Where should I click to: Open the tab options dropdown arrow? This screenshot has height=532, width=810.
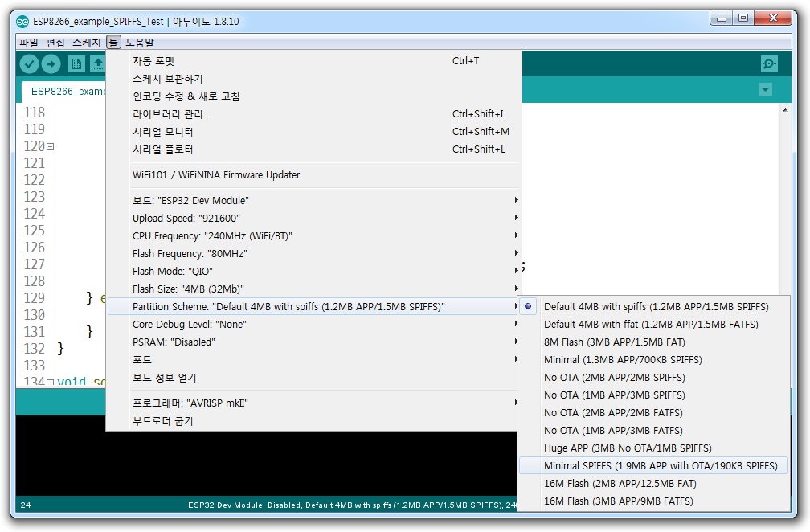(766, 90)
